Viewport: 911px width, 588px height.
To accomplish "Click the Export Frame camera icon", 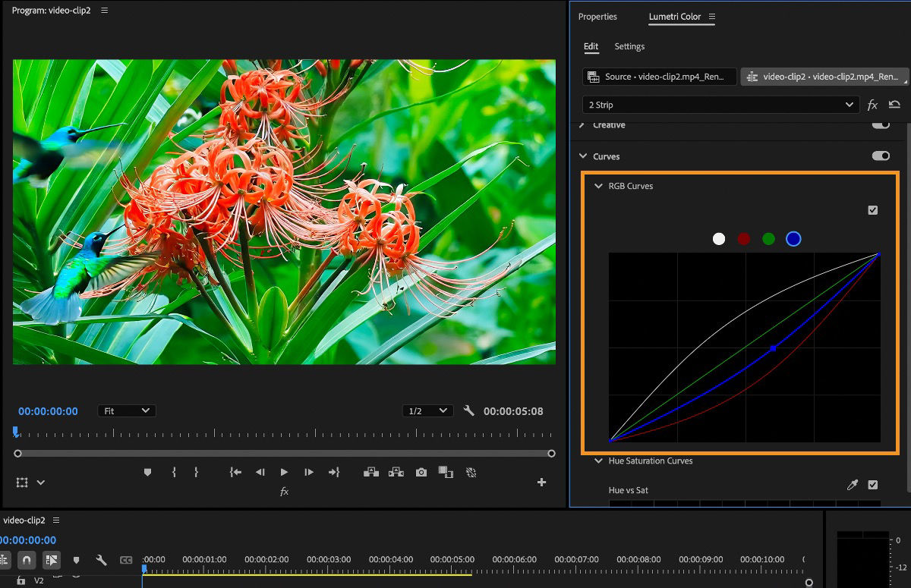I will 421,472.
